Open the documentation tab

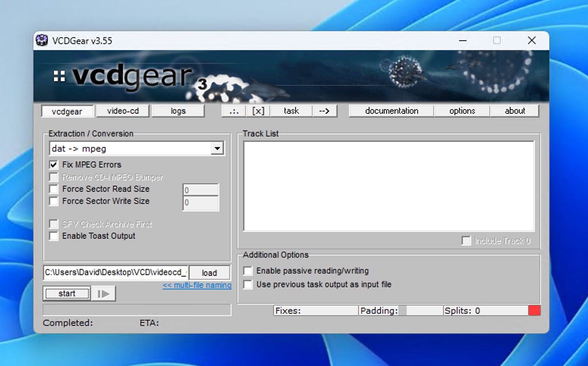(391, 111)
